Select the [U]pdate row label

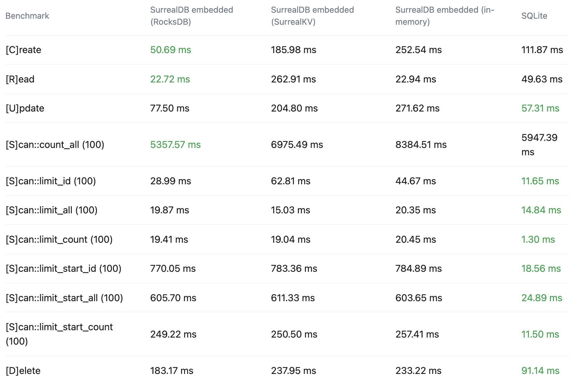pyautogui.click(x=25, y=108)
